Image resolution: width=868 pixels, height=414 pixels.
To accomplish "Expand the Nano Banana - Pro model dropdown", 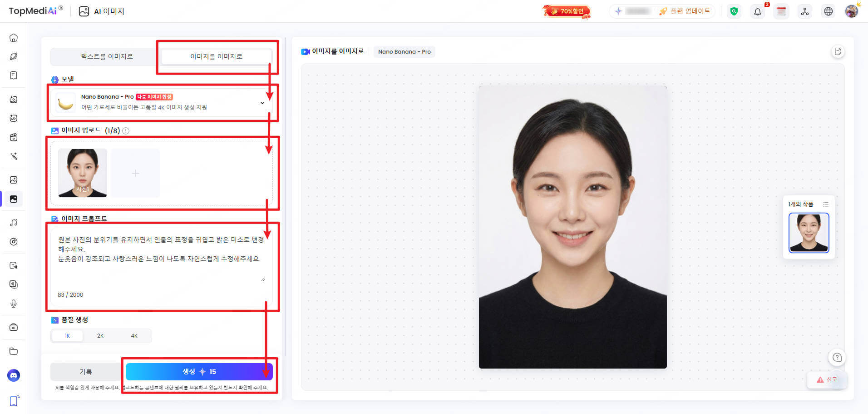I will 262,103.
